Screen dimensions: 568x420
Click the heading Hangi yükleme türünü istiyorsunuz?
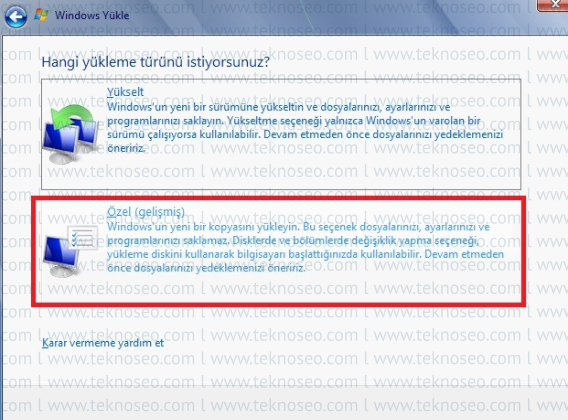point(156,62)
